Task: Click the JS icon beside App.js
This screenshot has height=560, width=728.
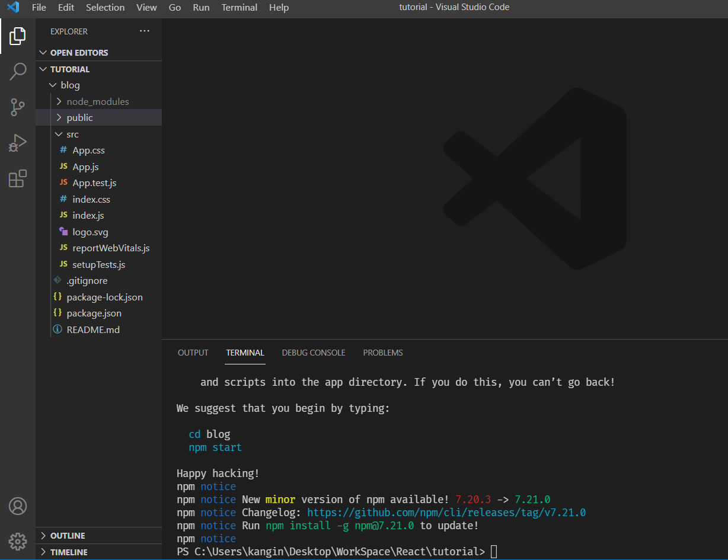Action: tap(63, 167)
